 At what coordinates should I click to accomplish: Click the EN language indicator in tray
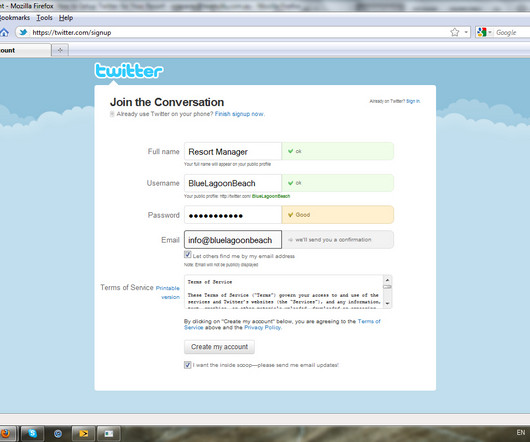pos(521,433)
